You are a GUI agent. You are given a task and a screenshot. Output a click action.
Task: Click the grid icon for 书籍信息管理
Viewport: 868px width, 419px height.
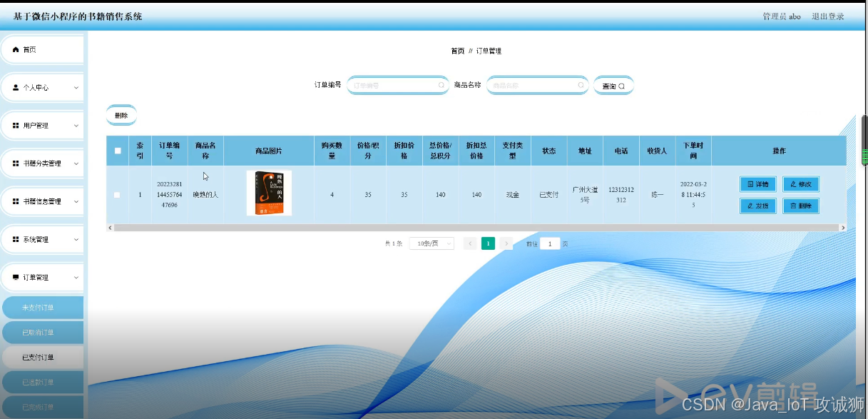[x=16, y=201]
